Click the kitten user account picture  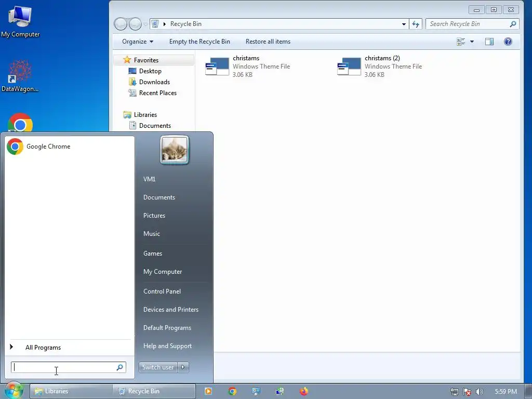(x=175, y=150)
